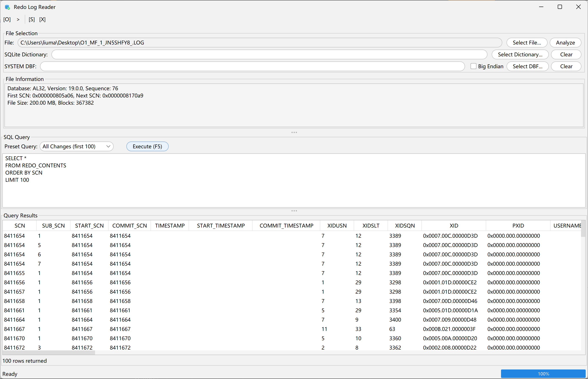The height and width of the screenshot is (379, 588).
Task: Click the XID column header
Action: (x=454, y=226)
